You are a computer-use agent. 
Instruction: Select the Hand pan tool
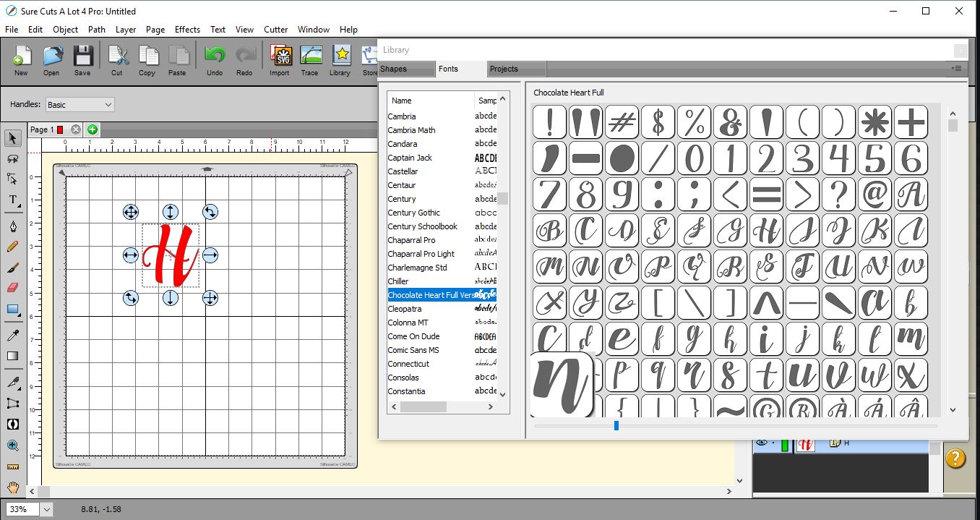[x=12, y=487]
